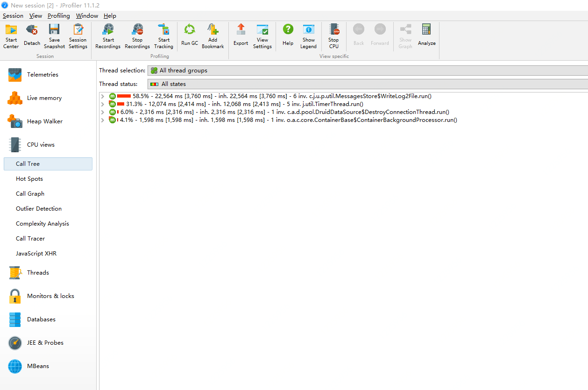Click the red percentage bar for 58.5%
The image size is (588, 390).
124,96
